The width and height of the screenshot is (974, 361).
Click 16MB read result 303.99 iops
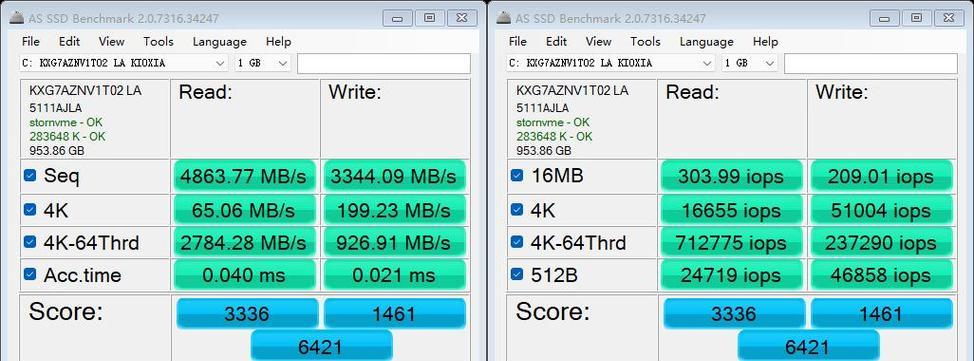pyautogui.click(x=731, y=176)
